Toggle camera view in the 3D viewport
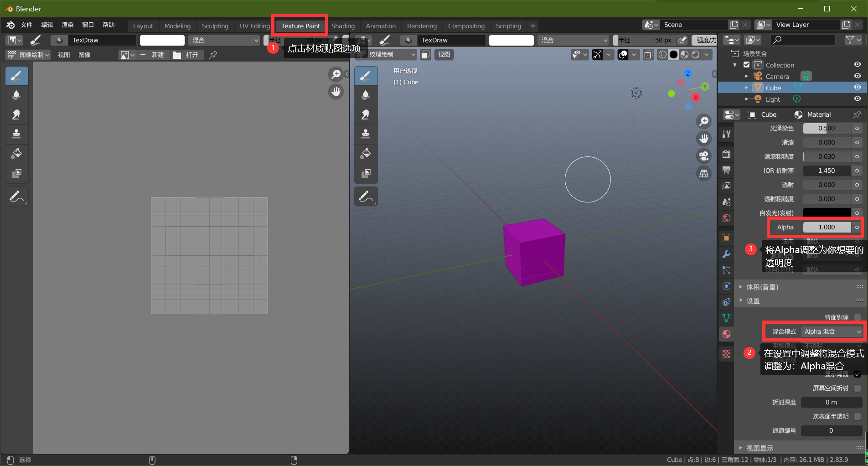This screenshot has width=868, height=466. (704, 156)
